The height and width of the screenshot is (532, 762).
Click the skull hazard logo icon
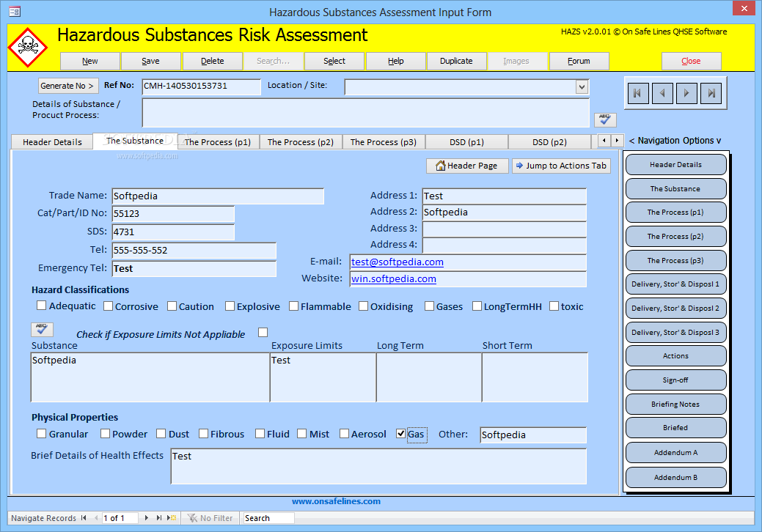[x=28, y=47]
